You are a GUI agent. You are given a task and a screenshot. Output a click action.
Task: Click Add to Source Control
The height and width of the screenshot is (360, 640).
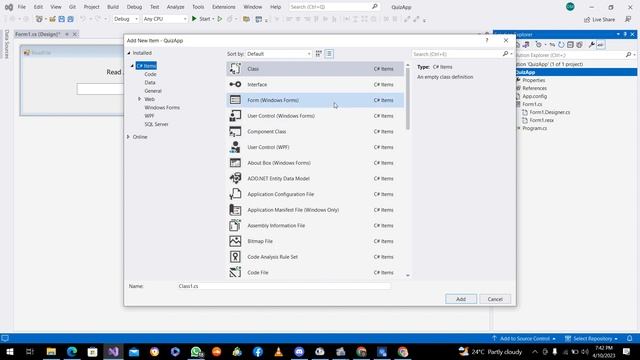pos(524,339)
